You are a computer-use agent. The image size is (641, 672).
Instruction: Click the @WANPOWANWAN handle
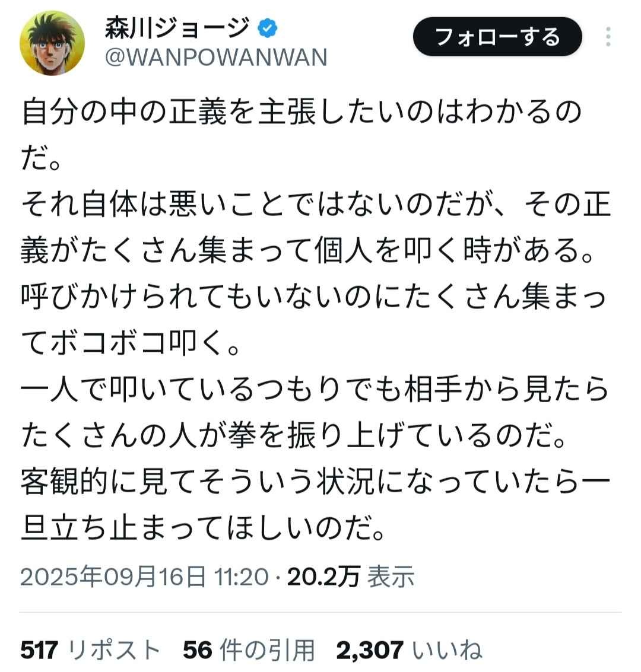pyautogui.click(x=216, y=58)
